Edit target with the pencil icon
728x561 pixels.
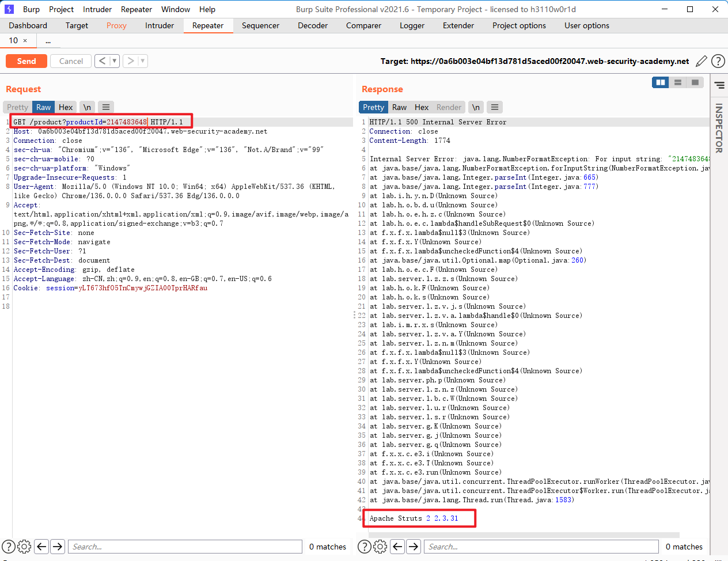click(702, 61)
